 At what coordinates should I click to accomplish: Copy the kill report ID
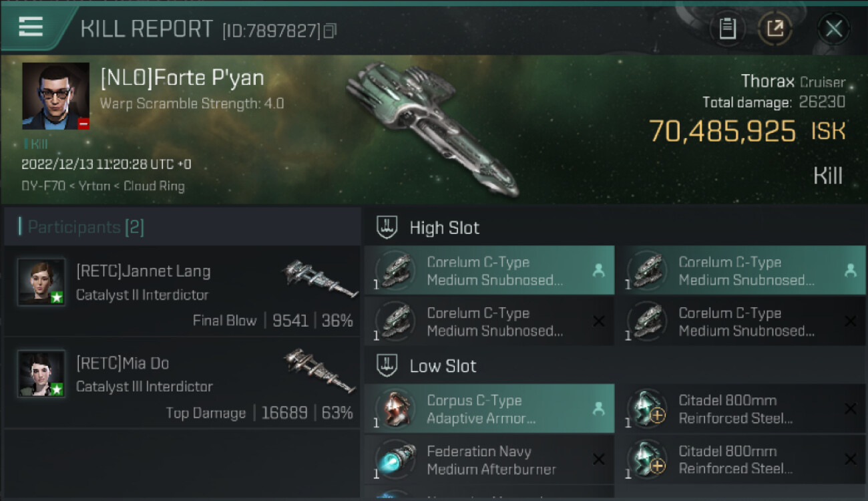tap(330, 31)
